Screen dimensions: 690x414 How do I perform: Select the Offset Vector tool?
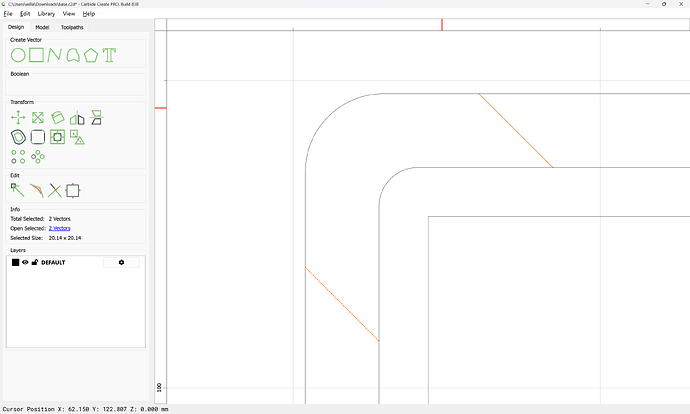point(18,137)
